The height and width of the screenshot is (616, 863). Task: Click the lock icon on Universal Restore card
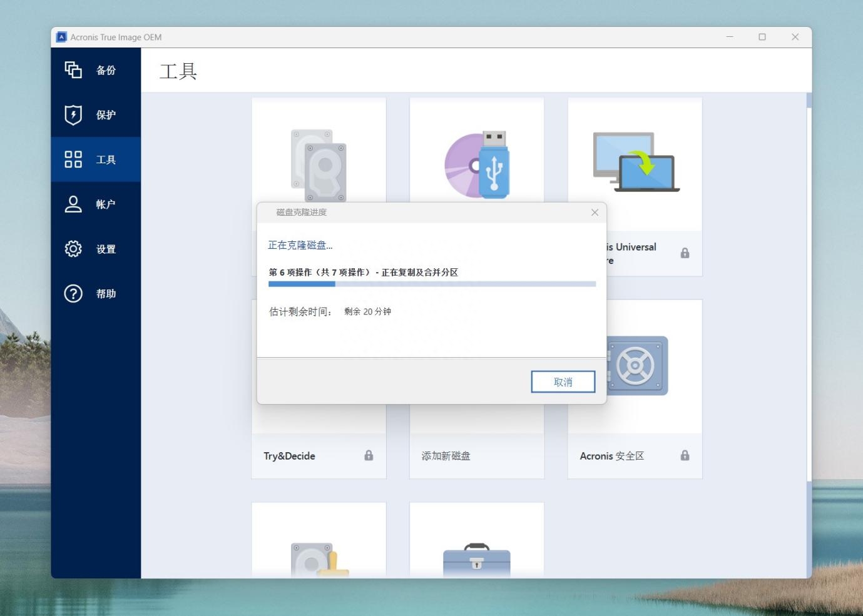[685, 253]
